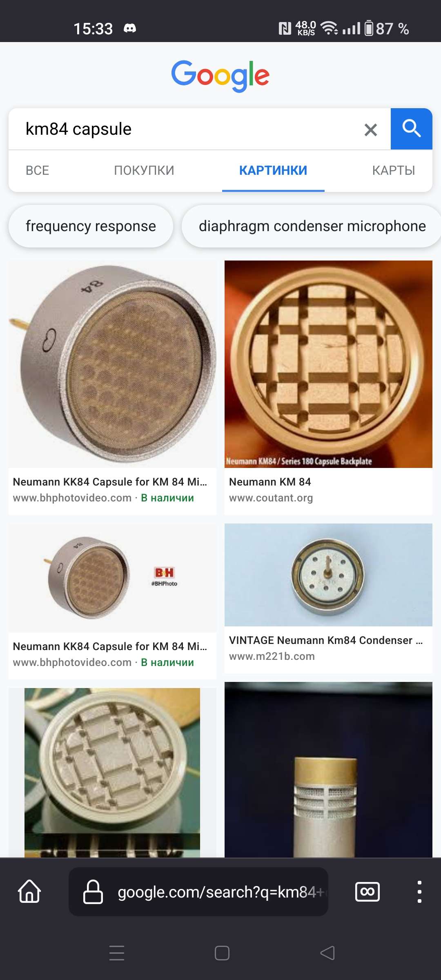Switch to the ПОКУПКИ tab
Screen dimensions: 441x980
click(144, 170)
